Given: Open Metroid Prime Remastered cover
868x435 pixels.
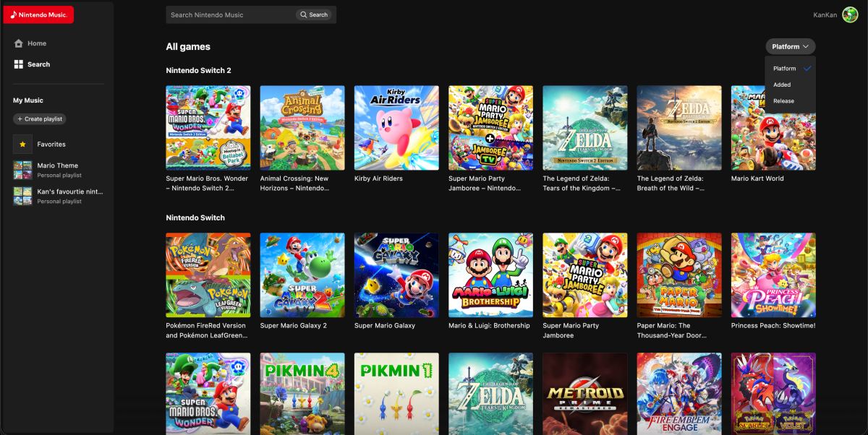Looking at the screenshot, I should tap(585, 394).
